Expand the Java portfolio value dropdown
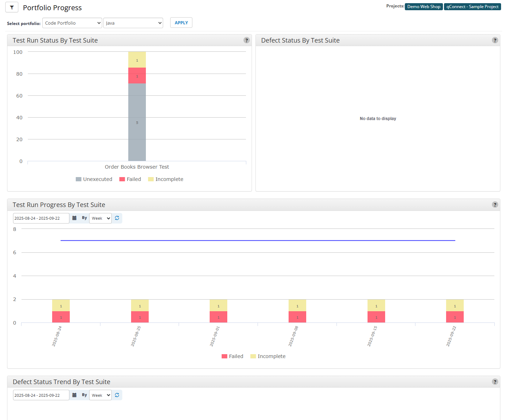 133,23
